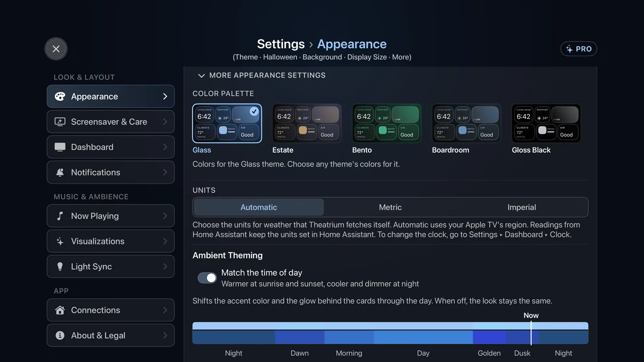Click the Now Playing music note icon
This screenshot has width=644, height=362.
click(60, 216)
